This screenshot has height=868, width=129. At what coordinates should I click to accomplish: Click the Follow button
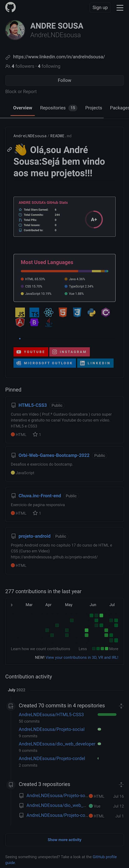point(64,80)
